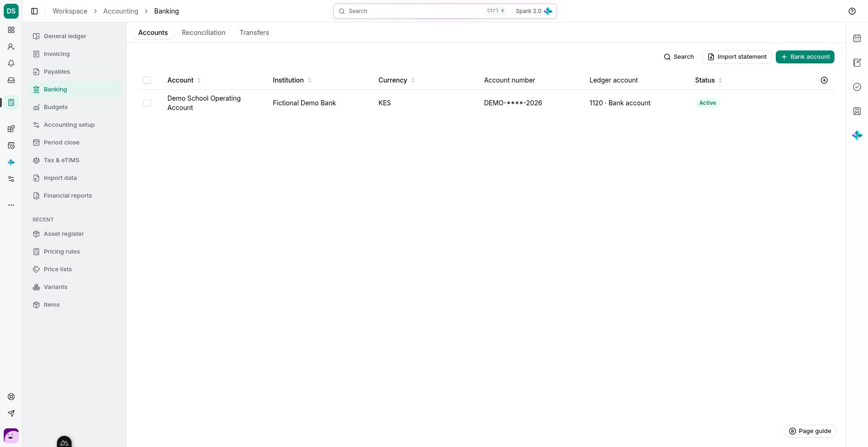Click the Spark sparkle icon in the left rail
Image resolution: width=868 pixels, height=447 pixels.
(x=11, y=162)
